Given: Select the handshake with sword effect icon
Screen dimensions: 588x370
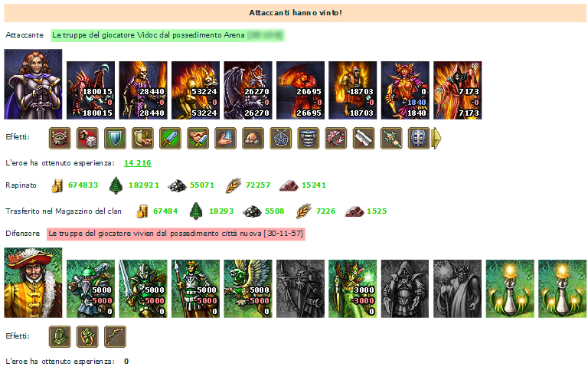Looking at the screenshot, I should (198, 138).
